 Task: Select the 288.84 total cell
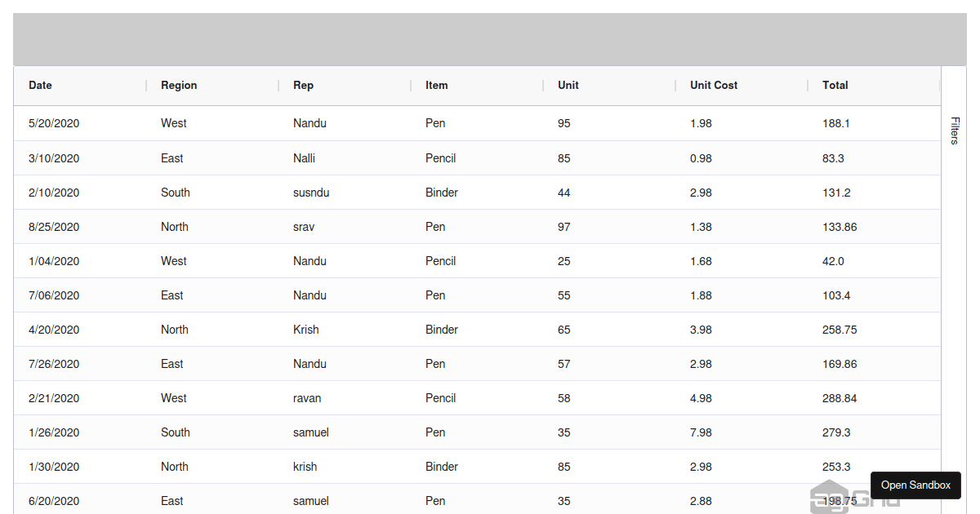840,398
